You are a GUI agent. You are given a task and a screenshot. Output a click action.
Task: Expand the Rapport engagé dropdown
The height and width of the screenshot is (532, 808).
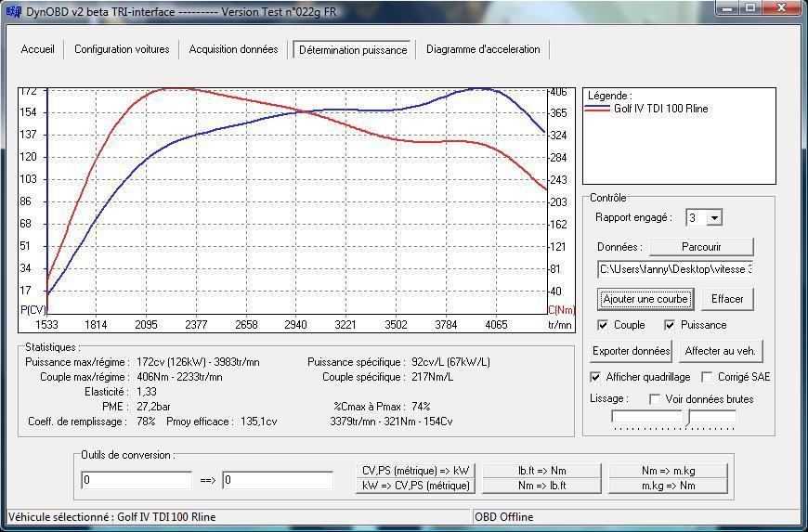tap(714, 218)
